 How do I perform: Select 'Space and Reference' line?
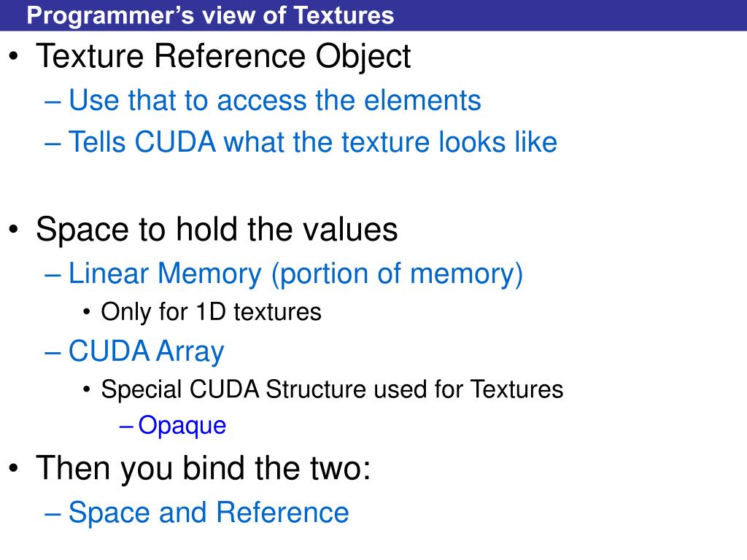(x=209, y=513)
